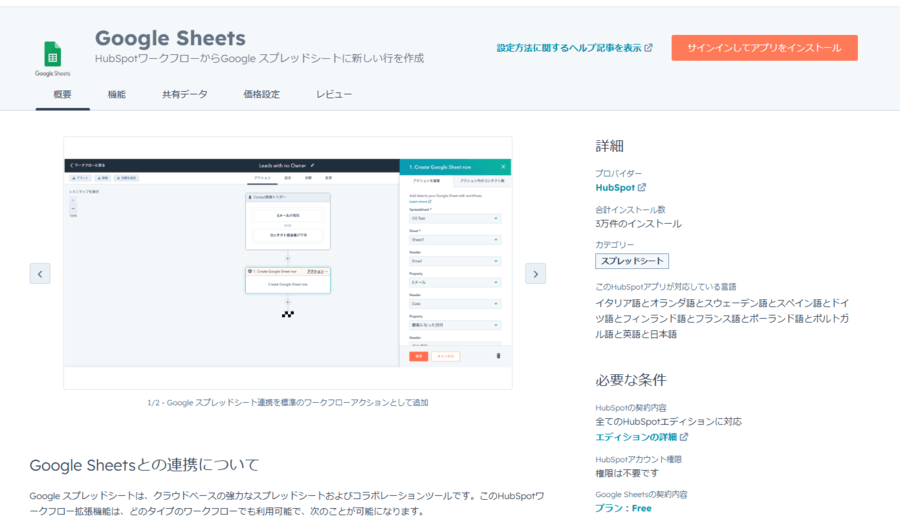The height and width of the screenshot is (523, 900).
Task: Select the 価格設定 tab
Action: [x=262, y=94]
